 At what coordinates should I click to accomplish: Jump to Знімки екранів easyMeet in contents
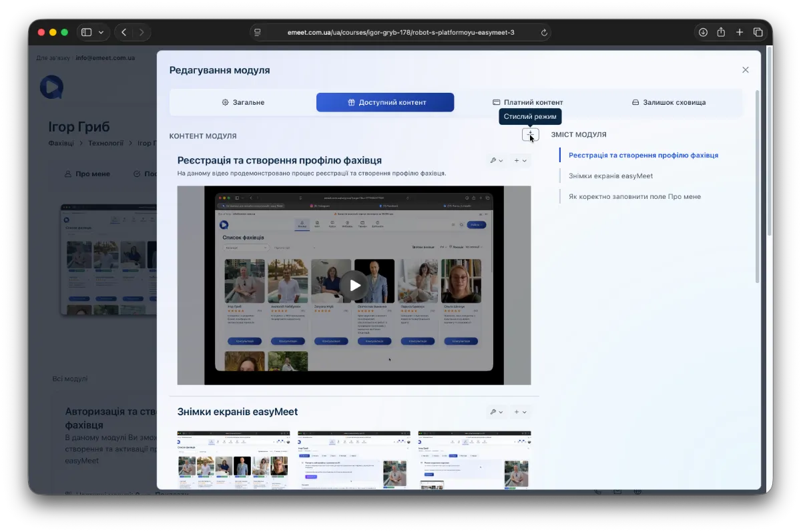coord(610,176)
